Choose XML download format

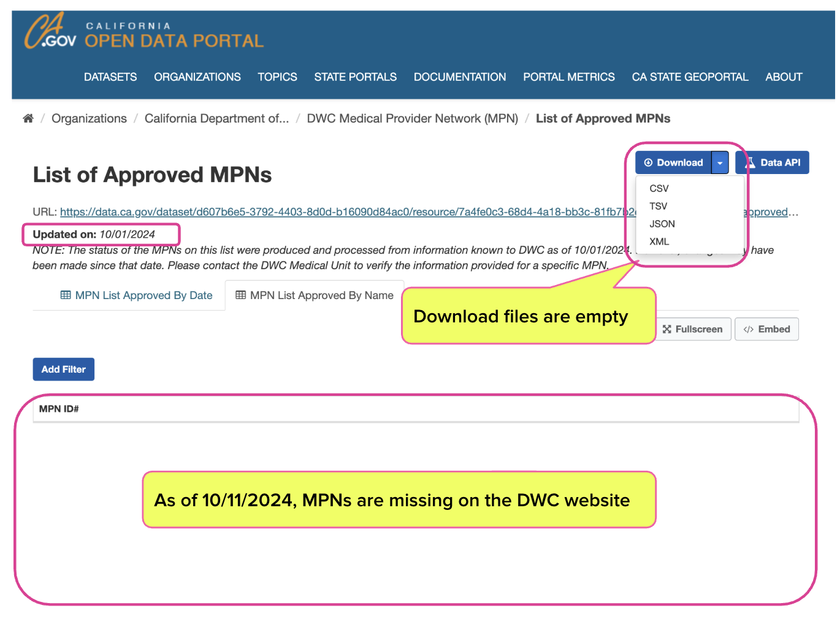659,242
